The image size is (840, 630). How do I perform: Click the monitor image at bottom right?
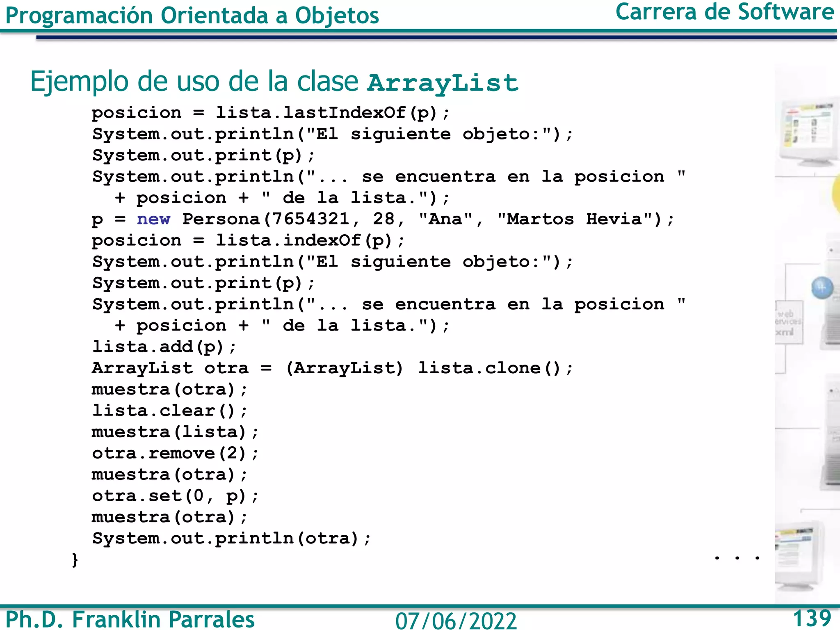pyautogui.click(x=800, y=556)
